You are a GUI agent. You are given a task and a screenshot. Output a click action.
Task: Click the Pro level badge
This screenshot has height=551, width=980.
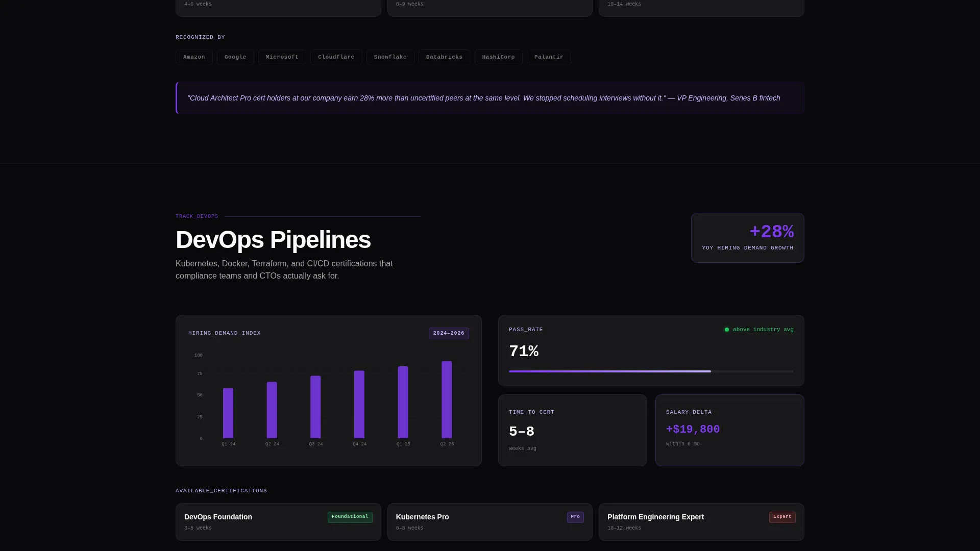[575, 517]
